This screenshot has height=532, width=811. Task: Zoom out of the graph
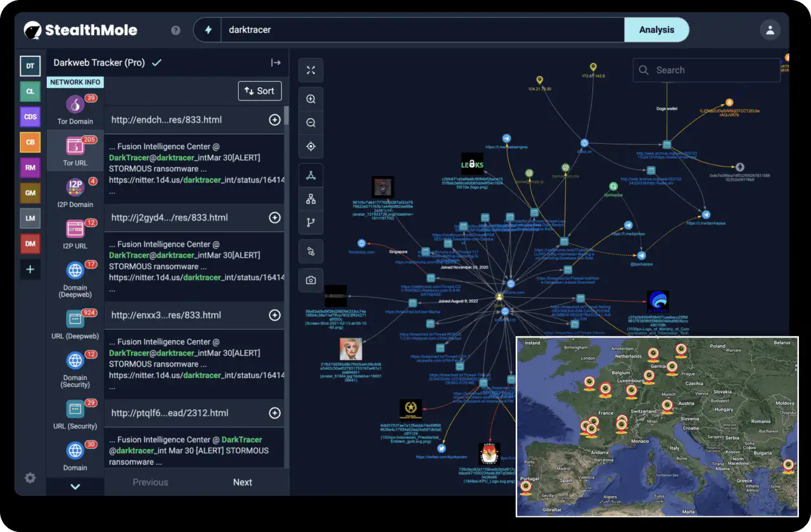(x=311, y=123)
